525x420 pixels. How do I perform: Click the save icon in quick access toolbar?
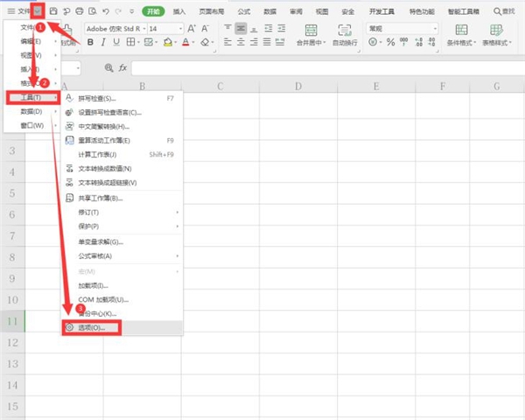pos(53,10)
